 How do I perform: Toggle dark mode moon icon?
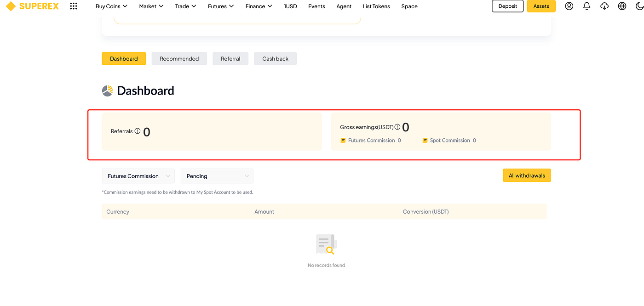(639, 6)
